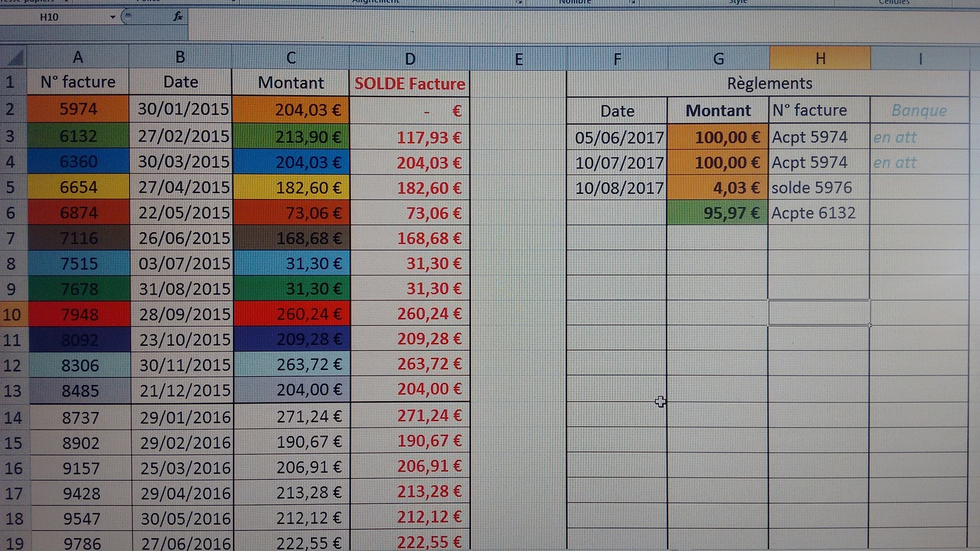Viewport: 980px width, 551px height.
Task: Click solde cell 213,28 € in column D
Action: click(x=410, y=491)
